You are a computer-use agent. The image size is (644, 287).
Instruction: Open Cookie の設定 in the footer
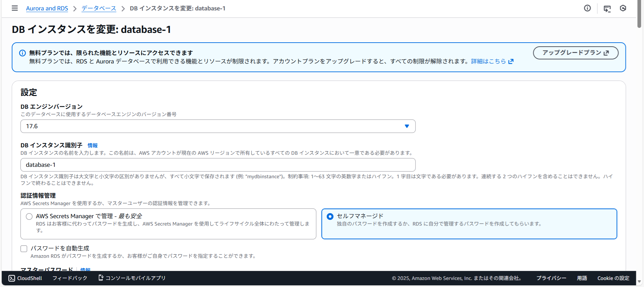pyautogui.click(x=613, y=278)
